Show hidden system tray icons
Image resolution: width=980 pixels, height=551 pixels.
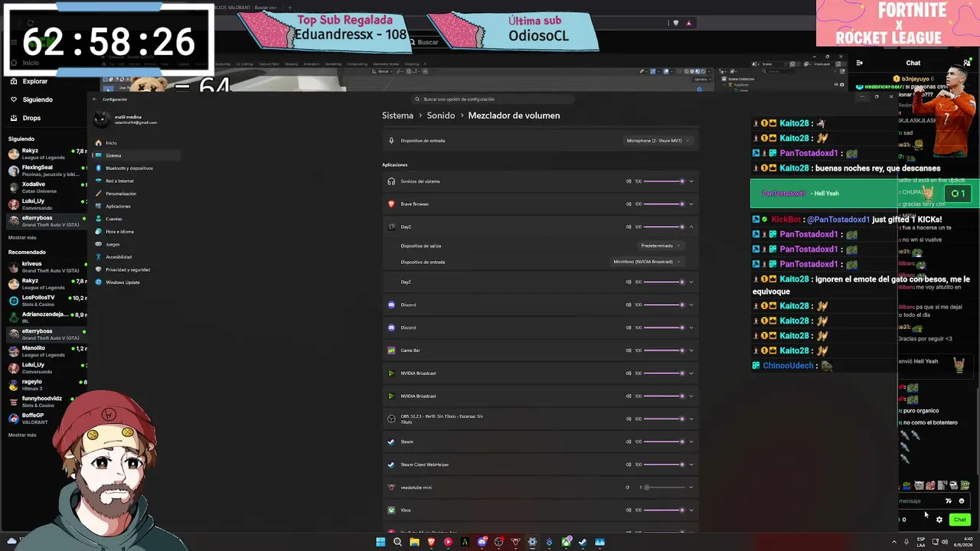(x=893, y=542)
